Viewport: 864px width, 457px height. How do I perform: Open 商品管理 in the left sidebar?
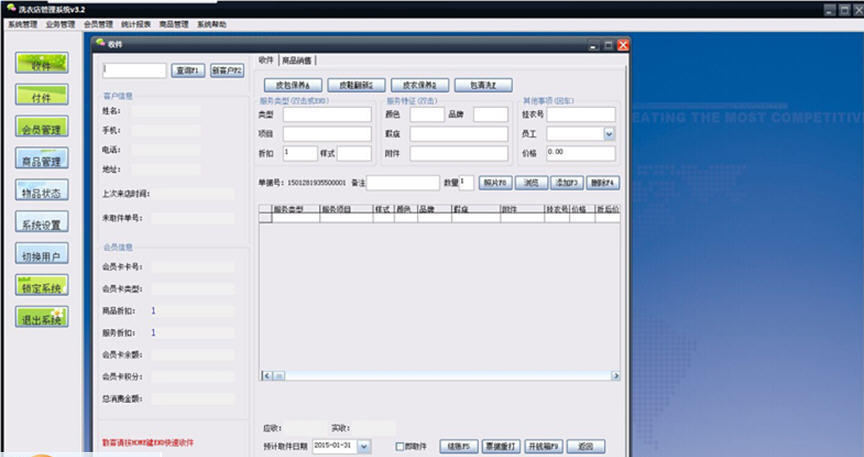pyautogui.click(x=42, y=158)
